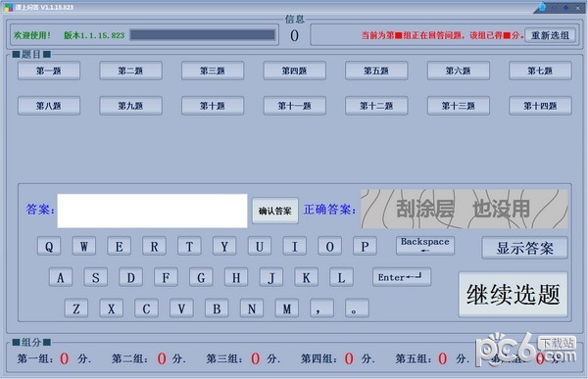Tap the P key
Screen dimensions: 588x379
tap(365, 246)
